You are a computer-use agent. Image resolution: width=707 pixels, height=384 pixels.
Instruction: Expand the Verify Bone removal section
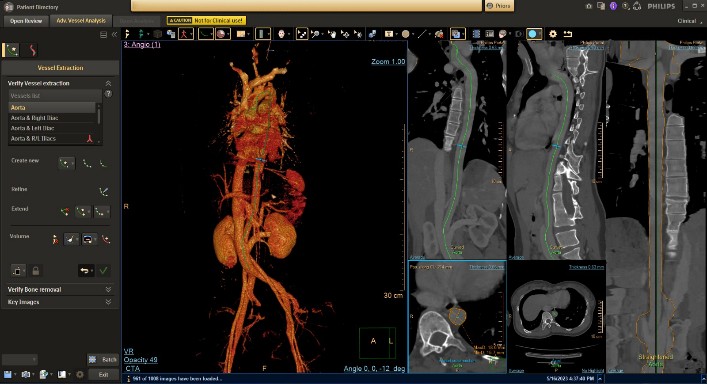point(108,289)
